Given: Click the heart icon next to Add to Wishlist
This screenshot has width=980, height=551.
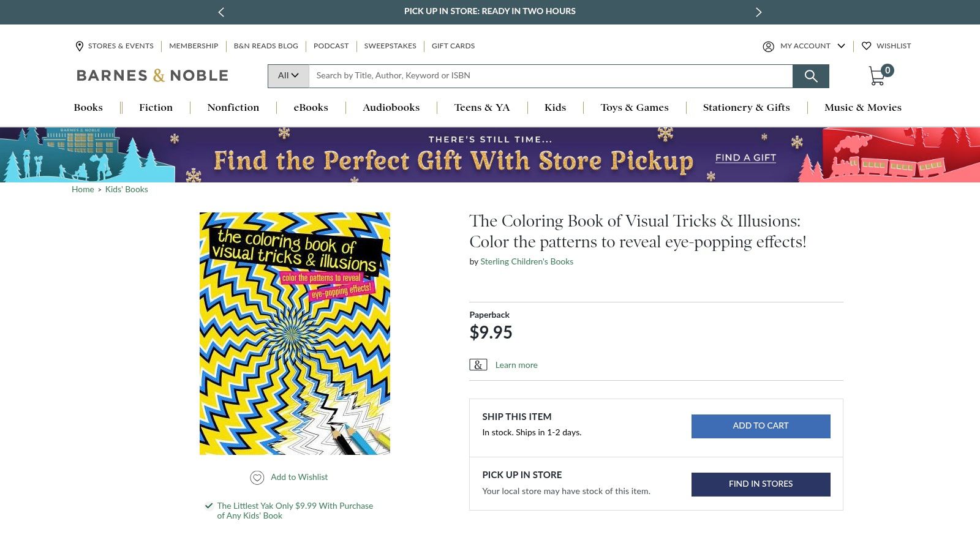Looking at the screenshot, I should tap(257, 476).
